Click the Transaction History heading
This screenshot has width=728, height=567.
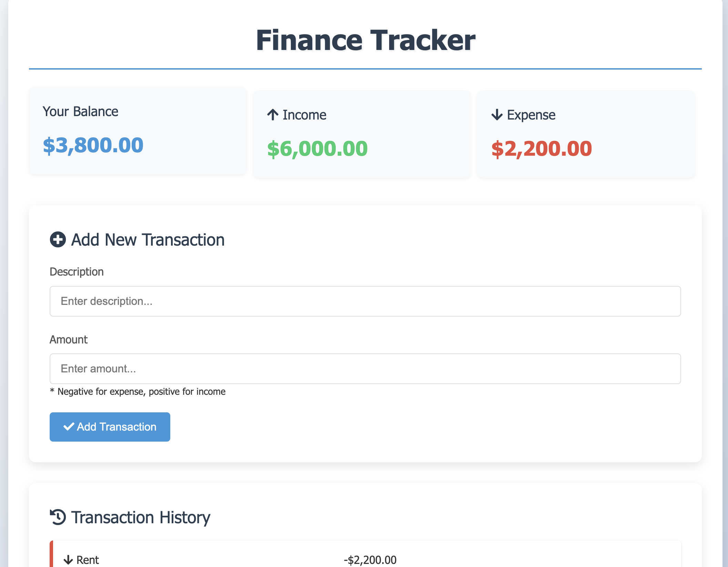pos(141,517)
